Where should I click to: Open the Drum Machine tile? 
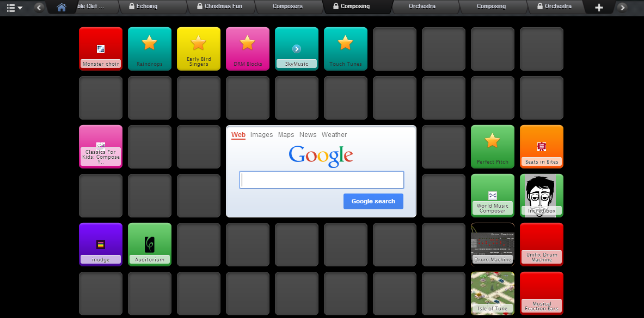coord(493,245)
